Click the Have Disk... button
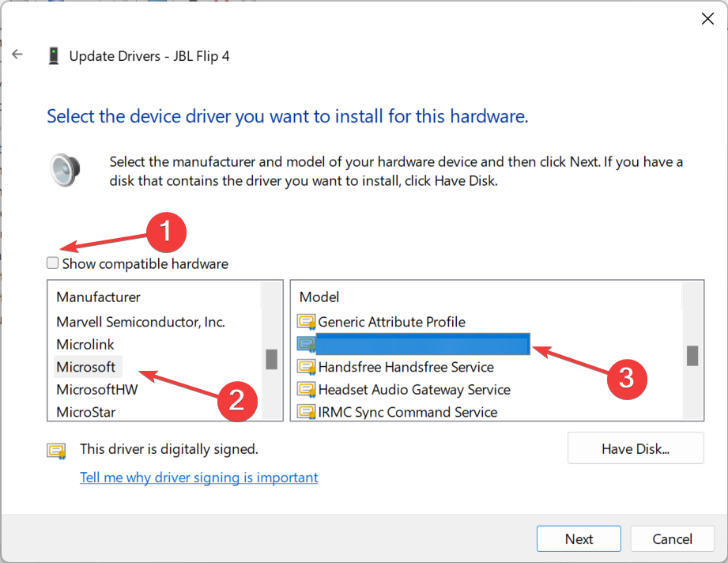Image resolution: width=728 pixels, height=563 pixels. (636, 448)
